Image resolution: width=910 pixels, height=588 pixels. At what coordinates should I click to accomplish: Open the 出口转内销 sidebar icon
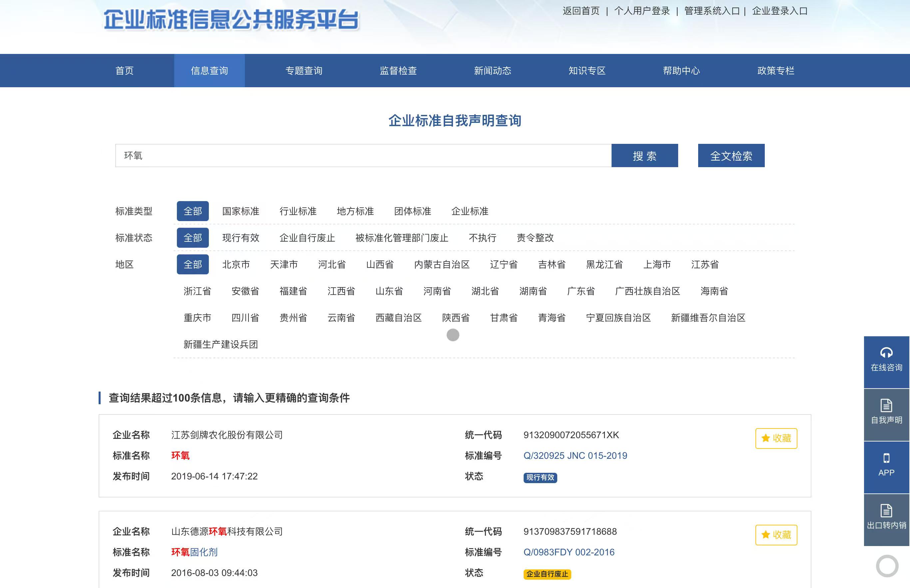click(886, 520)
